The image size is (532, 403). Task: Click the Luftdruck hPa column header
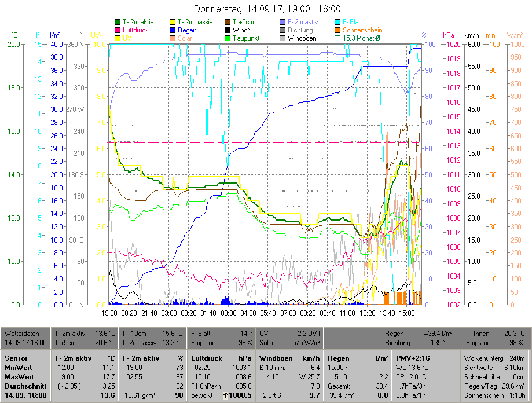coord(222,358)
